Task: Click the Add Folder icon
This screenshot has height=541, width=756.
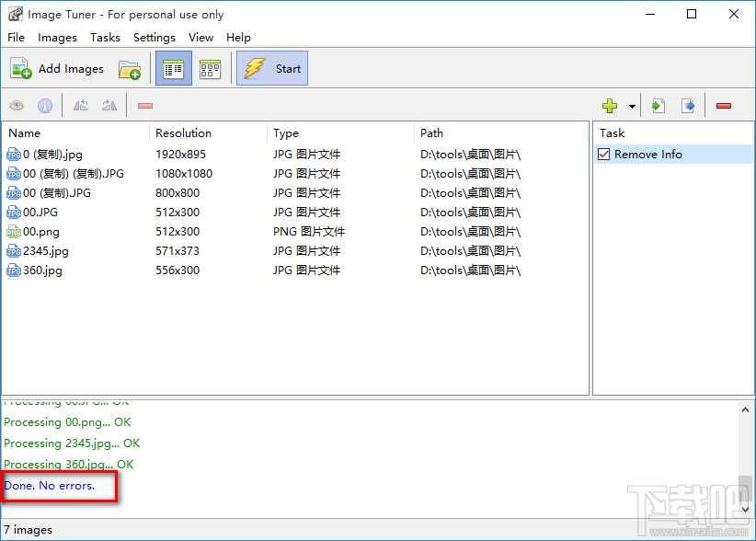Action: point(130,69)
